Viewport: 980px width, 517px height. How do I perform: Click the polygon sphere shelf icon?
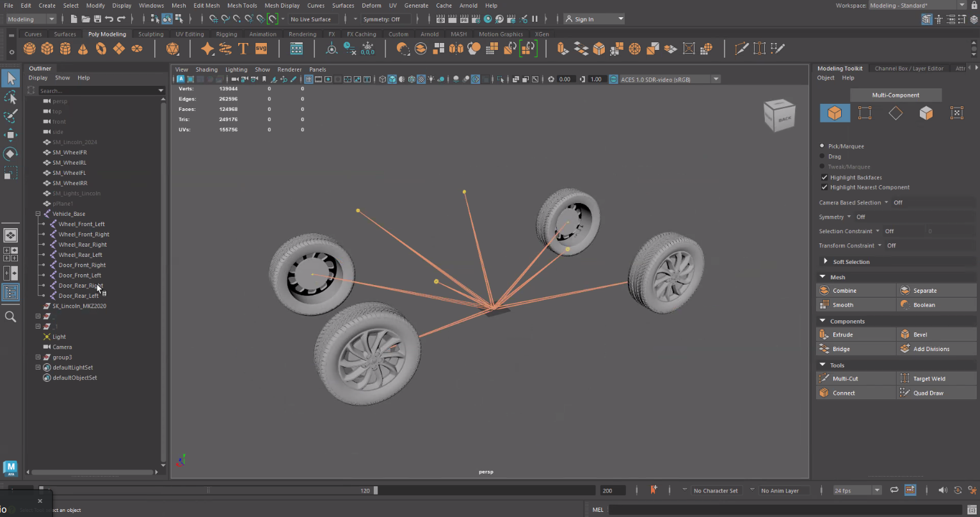[x=29, y=49]
